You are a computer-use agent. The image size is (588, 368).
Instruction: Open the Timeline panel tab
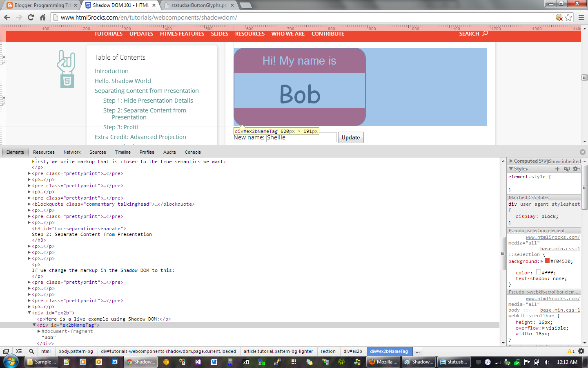coord(122,152)
